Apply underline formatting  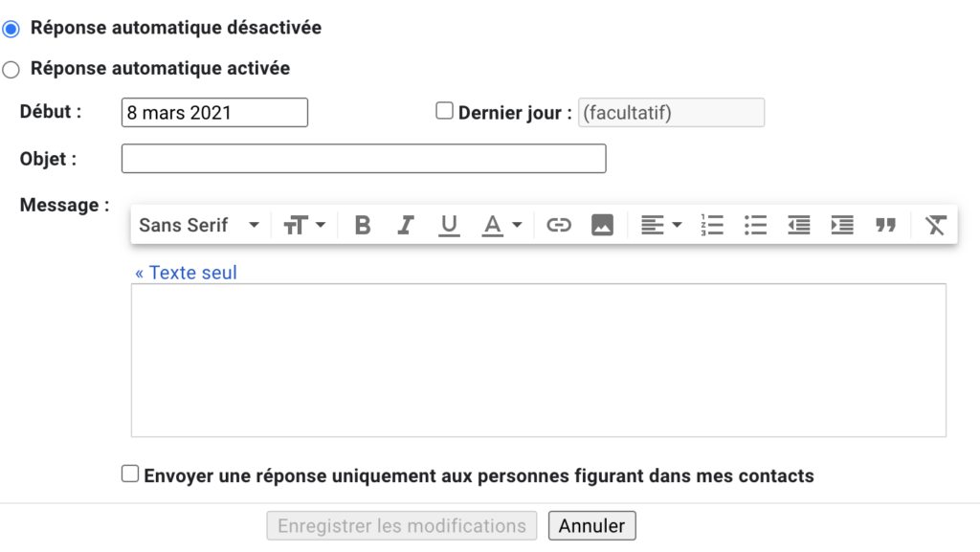point(449,226)
